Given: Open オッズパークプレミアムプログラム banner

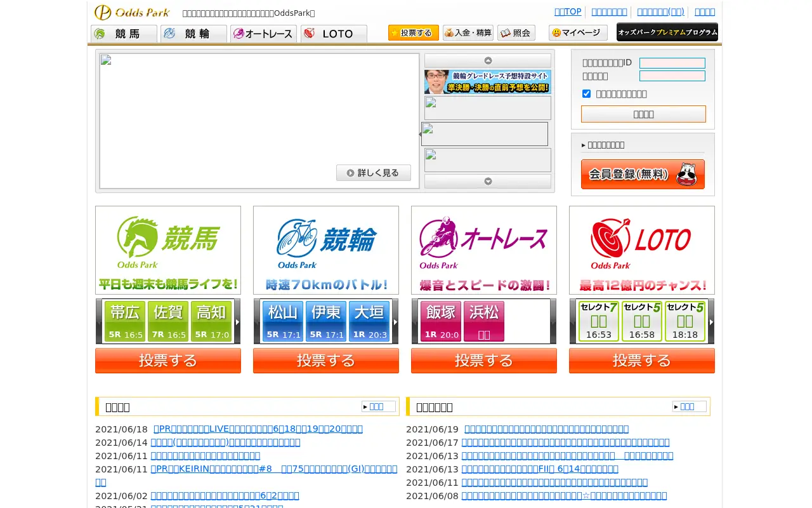Looking at the screenshot, I should (667, 32).
